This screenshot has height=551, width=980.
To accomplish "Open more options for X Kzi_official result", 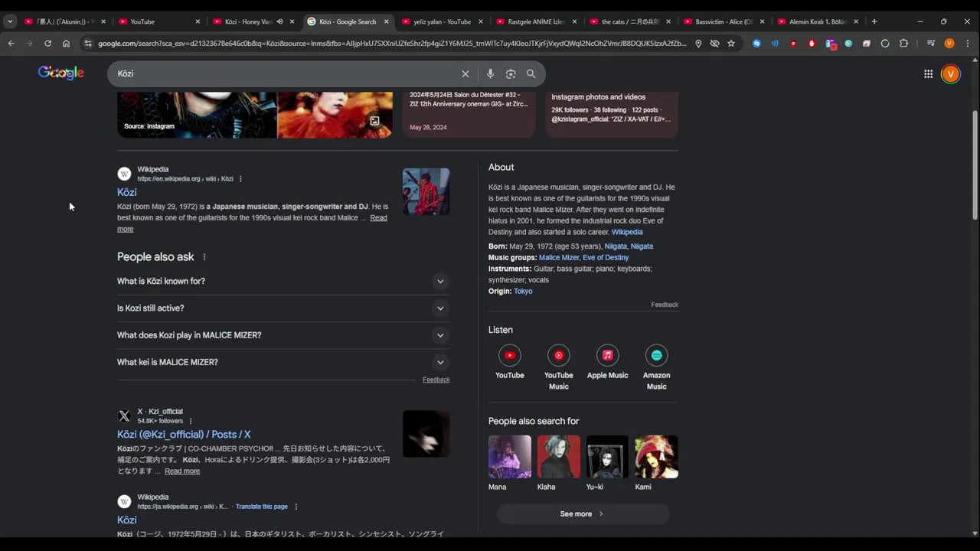I will click(x=191, y=421).
